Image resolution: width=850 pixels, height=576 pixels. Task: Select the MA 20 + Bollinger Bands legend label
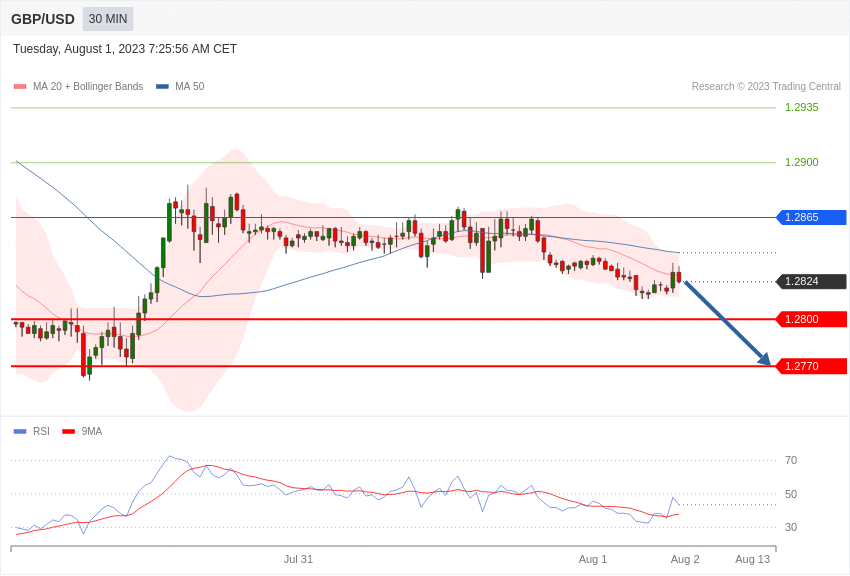[x=88, y=87]
